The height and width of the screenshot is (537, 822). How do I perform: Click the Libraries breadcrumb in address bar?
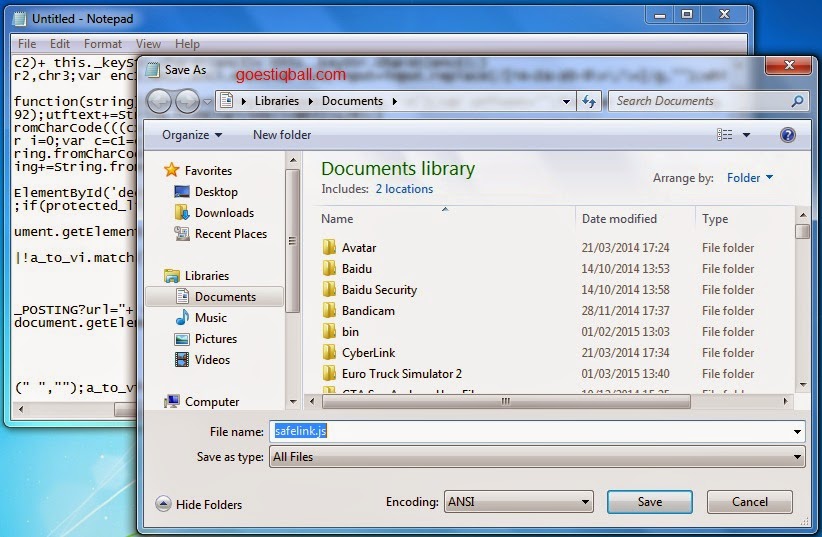tap(277, 101)
